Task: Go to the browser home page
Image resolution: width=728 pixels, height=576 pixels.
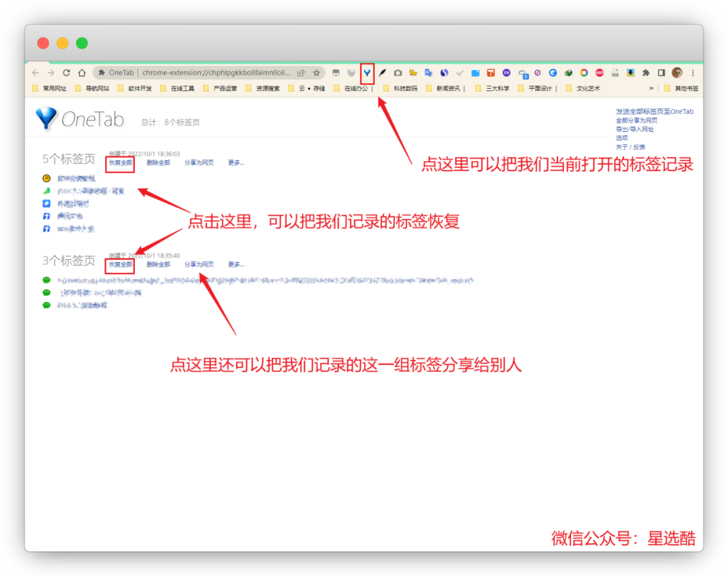Action: (x=82, y=73)
